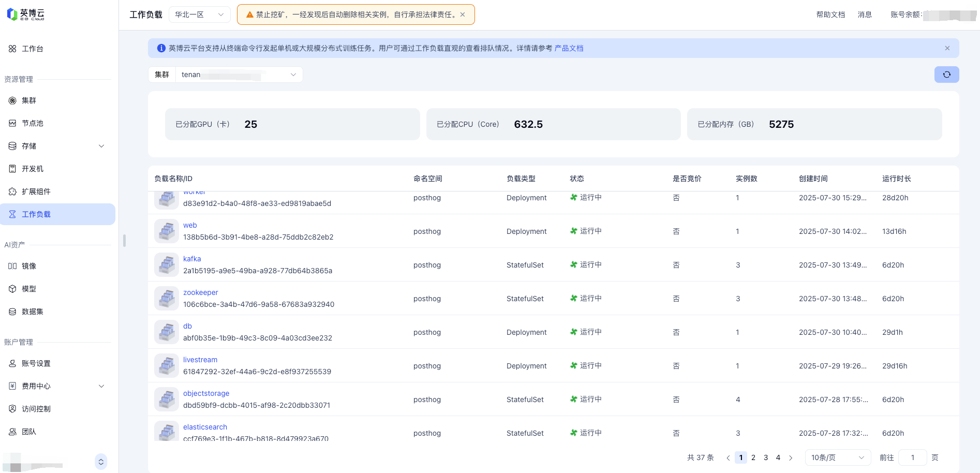Expand the 费用中心 submenu chevron
The width and height of the screenshot is (980, 473).
click(x=101, y=386)
